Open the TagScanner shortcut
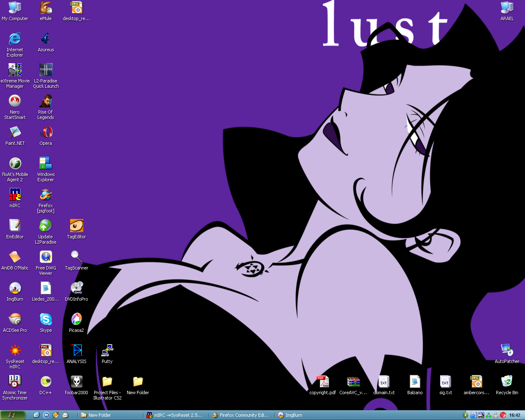Viewport: 525px width, 420px height. pyautogui.click(x=76, y=260)
